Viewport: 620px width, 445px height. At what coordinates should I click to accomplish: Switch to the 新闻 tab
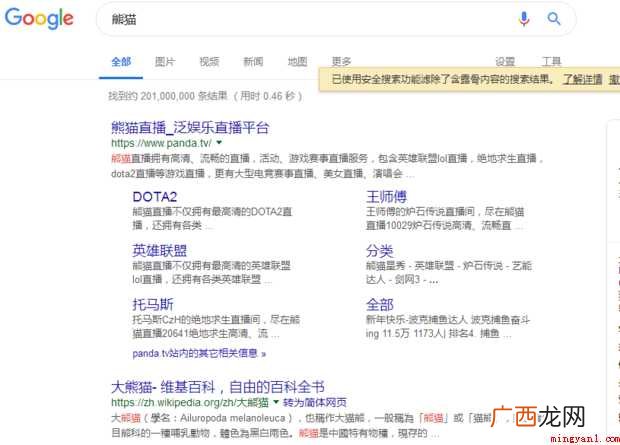[253, 62]
